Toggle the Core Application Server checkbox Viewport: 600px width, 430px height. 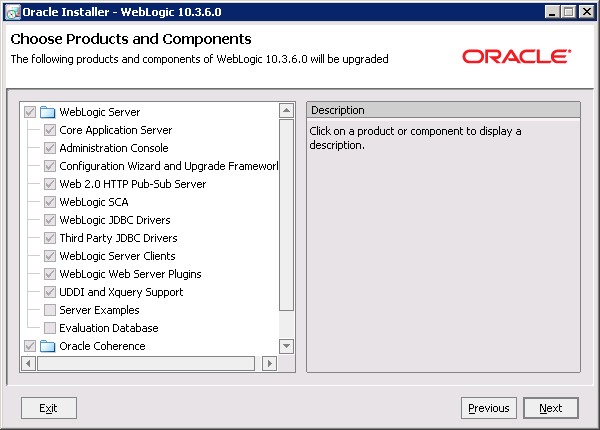pyautogui.click(x=50, y=130)
